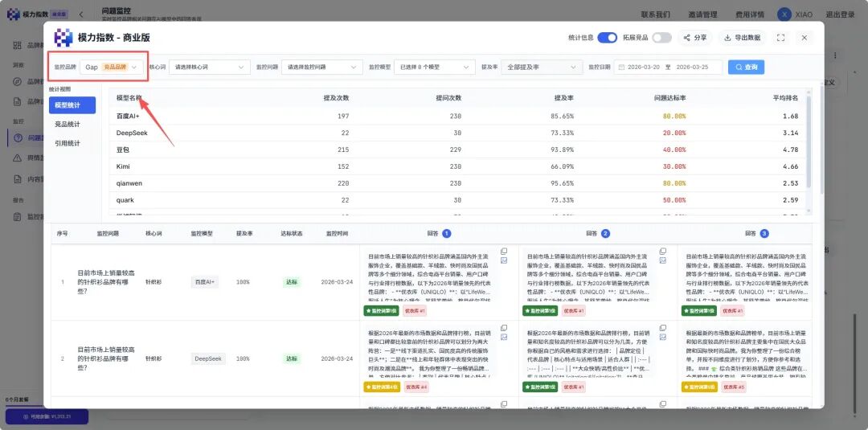Click the 可用余额 balance button at bottom left
868x430 pixels.
click(x=47, y=416)
